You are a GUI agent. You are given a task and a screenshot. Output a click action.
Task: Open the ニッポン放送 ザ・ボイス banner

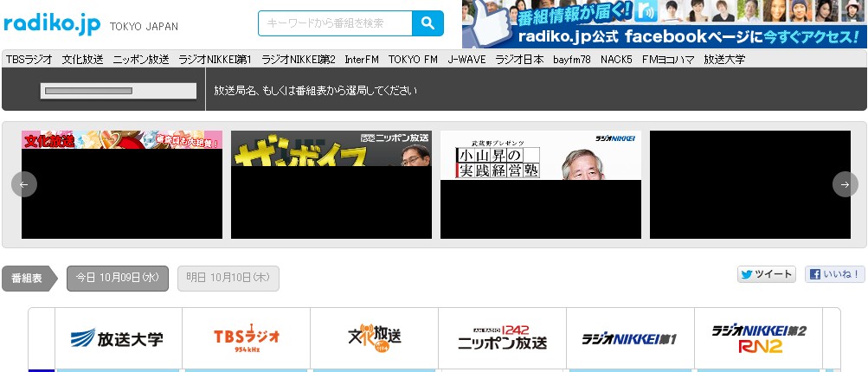click(331, 184)
